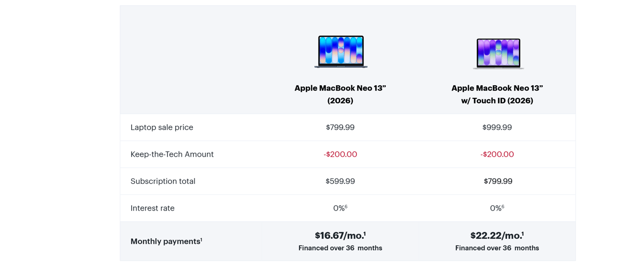Viewport: 644px width, 266px height.
Task: Click the Monthly payments label footnote
Action: click(x=201, y=240)
